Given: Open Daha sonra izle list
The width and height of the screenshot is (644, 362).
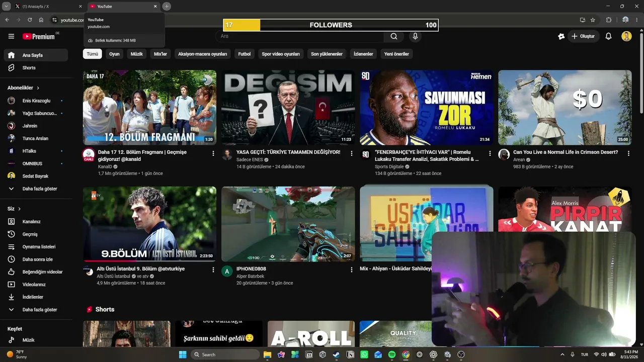Looking at the screenshot, I should 35,259.
